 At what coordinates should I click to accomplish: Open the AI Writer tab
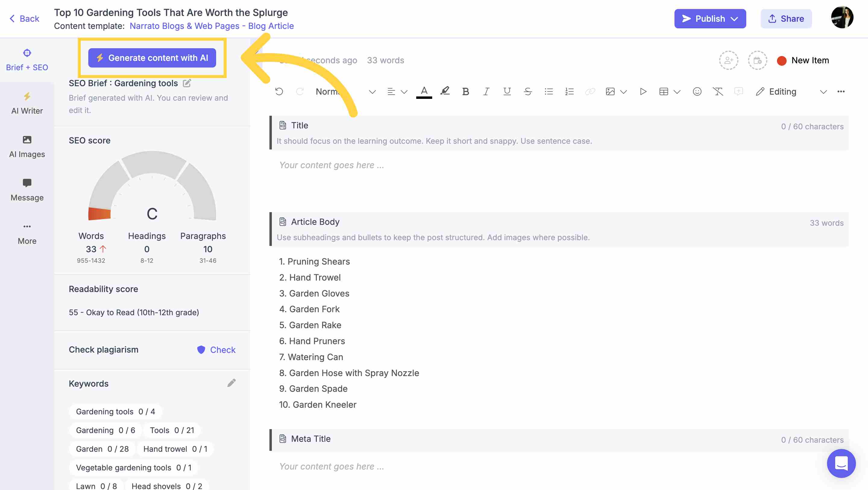coord(27,103)
